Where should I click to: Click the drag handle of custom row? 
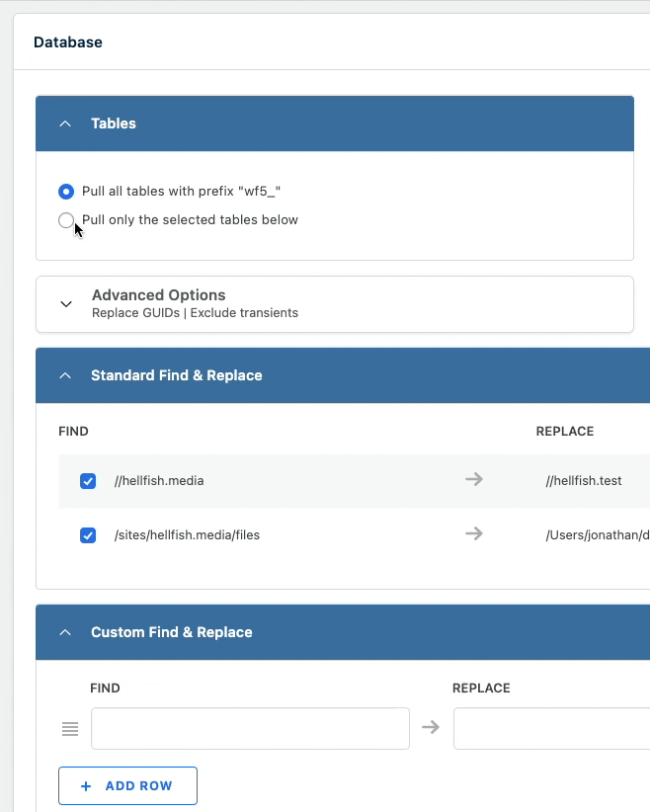[x=70, y=729]
